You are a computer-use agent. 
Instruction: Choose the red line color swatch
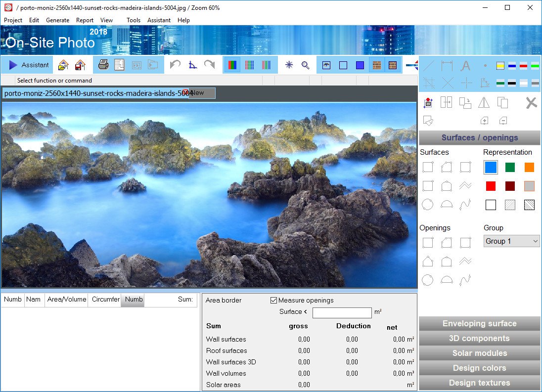click(523, 65)
